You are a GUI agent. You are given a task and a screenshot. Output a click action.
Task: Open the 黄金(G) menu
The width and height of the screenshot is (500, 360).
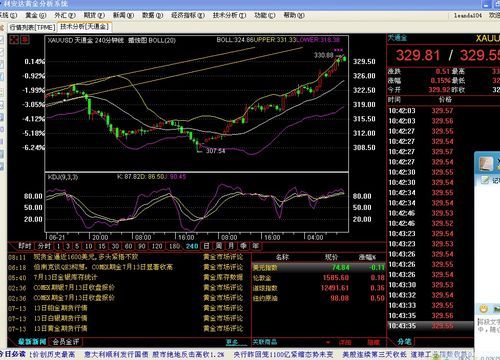[36, 15]
